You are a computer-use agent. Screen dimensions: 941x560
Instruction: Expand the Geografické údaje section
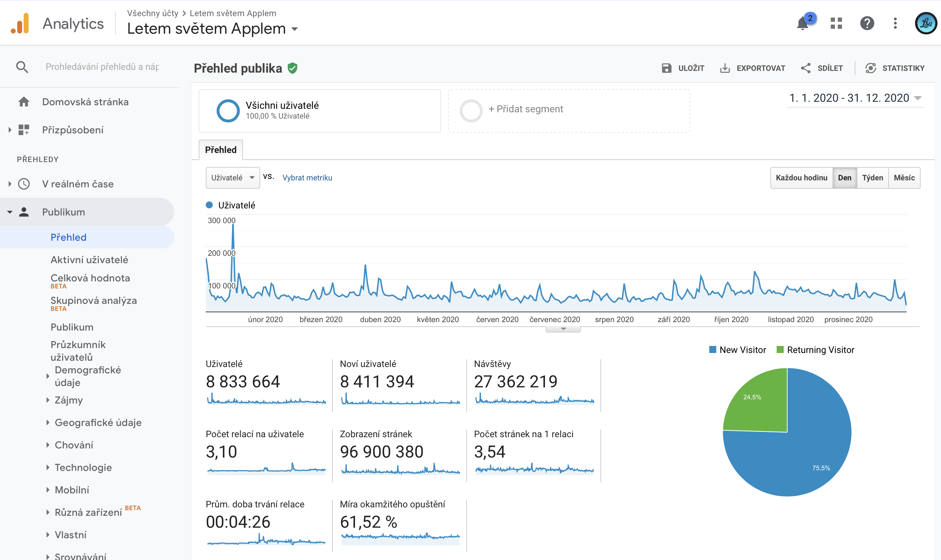coord(98,423)
